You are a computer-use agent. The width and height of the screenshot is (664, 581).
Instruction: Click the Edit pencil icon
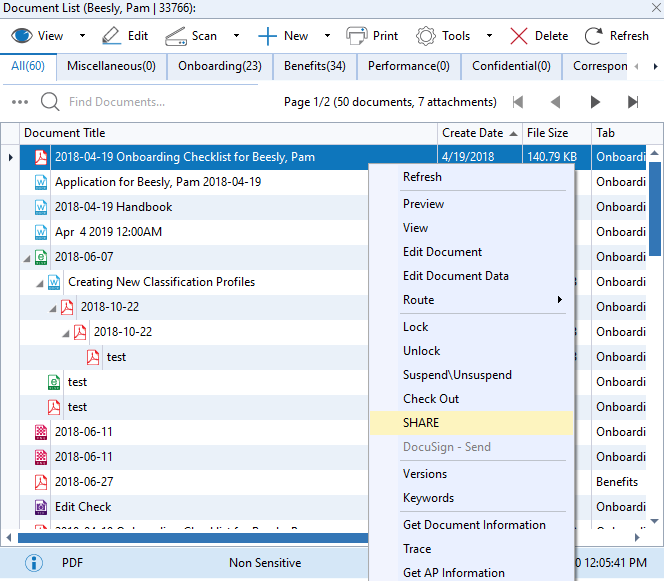(111, 36)
